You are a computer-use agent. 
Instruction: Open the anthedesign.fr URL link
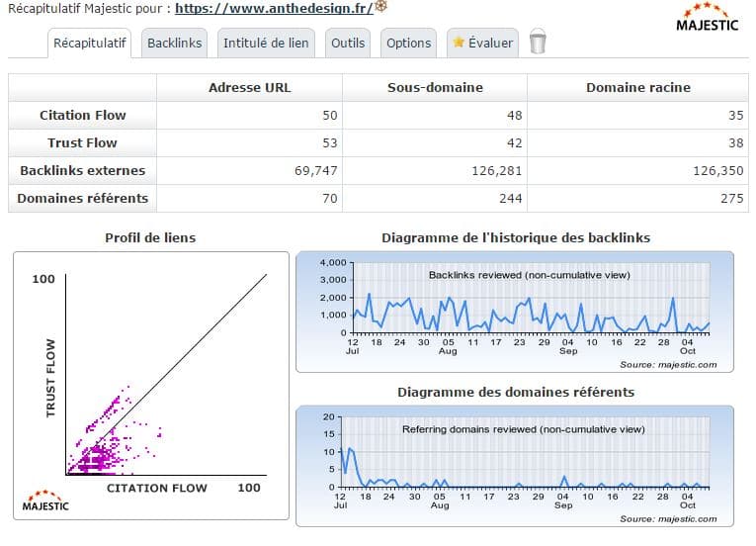pos(274,9)
